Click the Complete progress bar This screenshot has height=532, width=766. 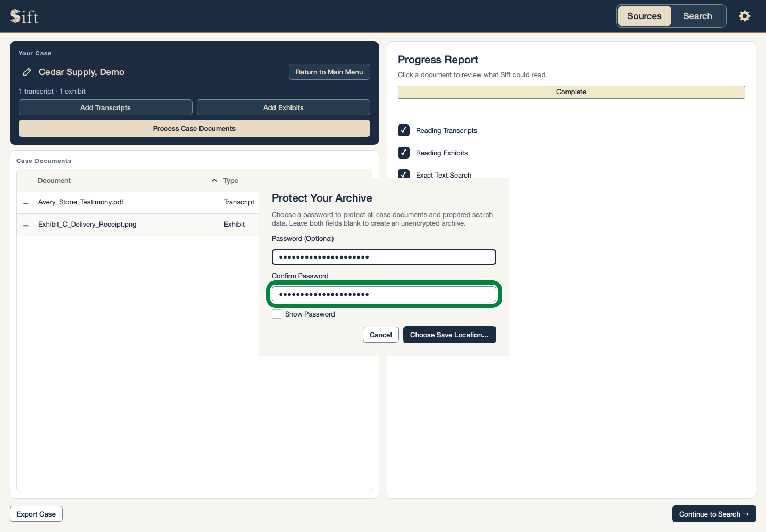coord(571,92)
